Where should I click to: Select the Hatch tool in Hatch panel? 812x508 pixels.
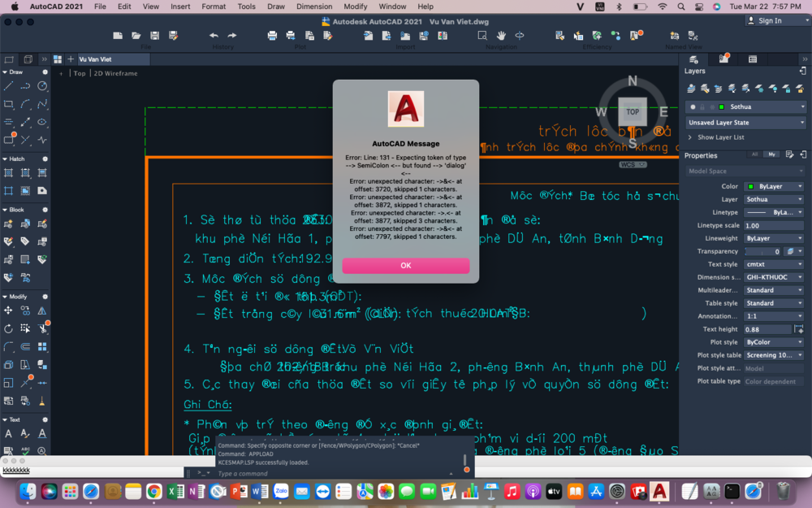point(8,173)
